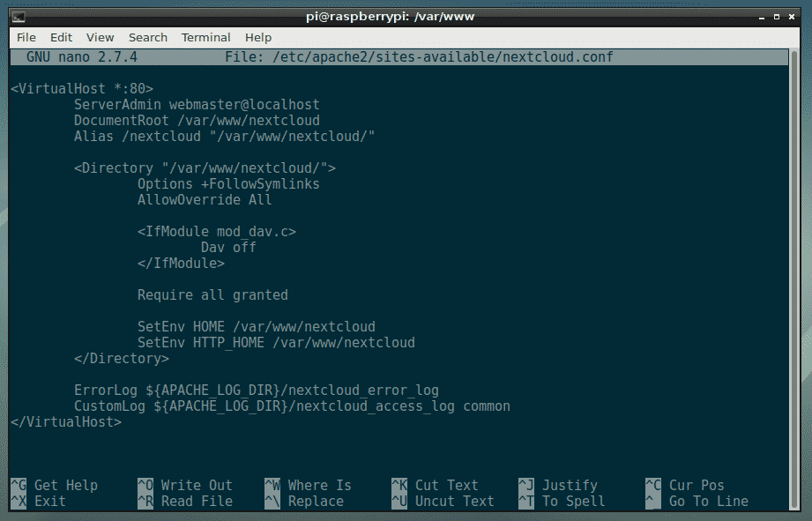The image size is (812, 521).
Task: Click the ^X Exit shortcut
Action: (38, 502)
